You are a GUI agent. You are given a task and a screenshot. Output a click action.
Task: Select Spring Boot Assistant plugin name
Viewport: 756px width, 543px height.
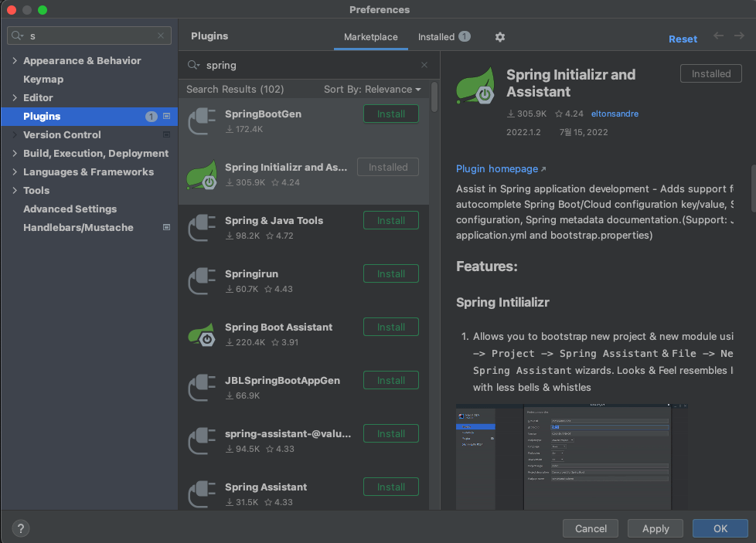coord(279,327)
